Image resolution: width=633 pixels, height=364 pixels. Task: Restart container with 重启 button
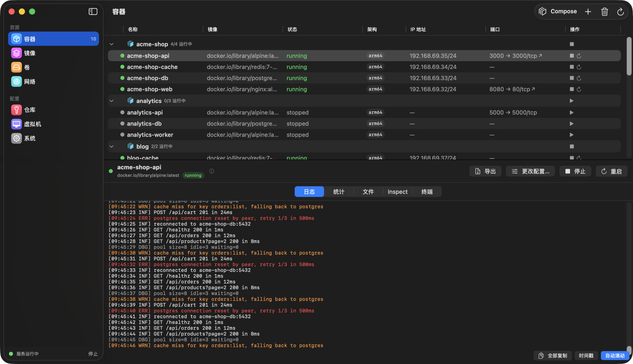[x=612, y=171]
